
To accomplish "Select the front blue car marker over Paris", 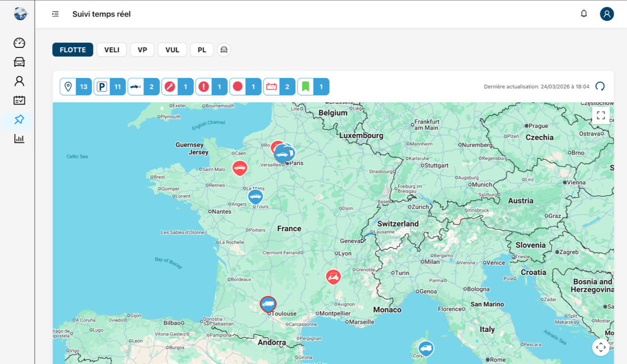I will [282, 154].
